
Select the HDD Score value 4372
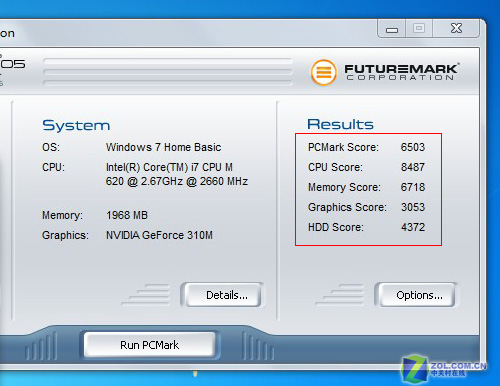pyautogui.click(x=413, y=227)
